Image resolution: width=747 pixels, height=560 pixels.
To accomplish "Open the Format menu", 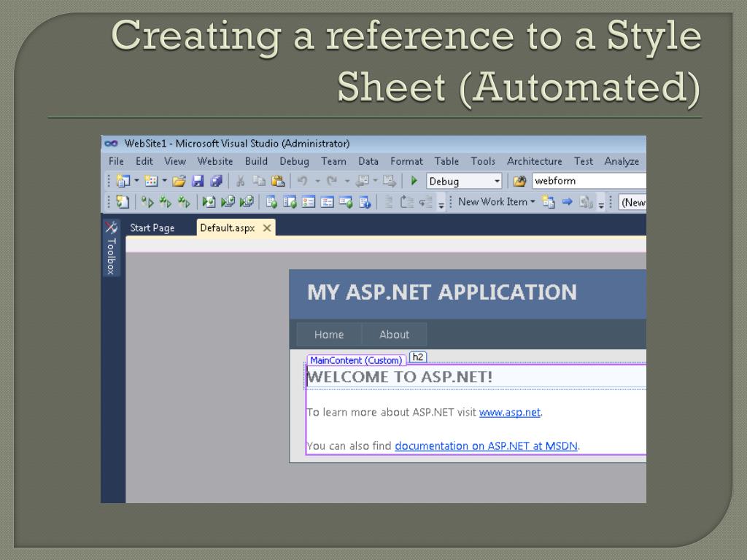I will (406, 161).
